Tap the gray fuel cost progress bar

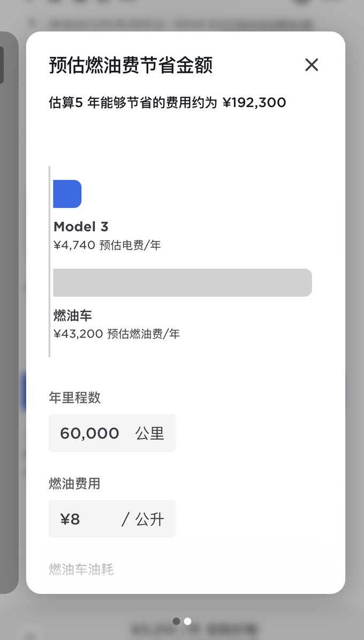point(182,283)
